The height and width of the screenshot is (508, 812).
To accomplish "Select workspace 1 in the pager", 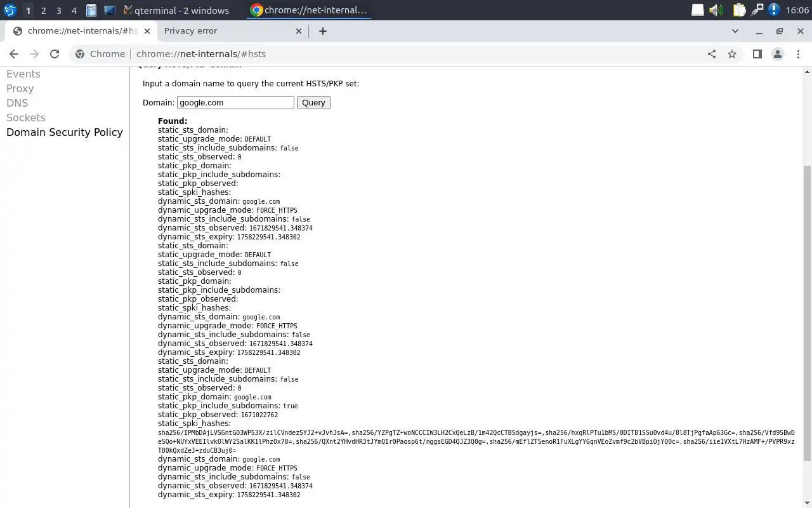I will (x=28, y=10).
